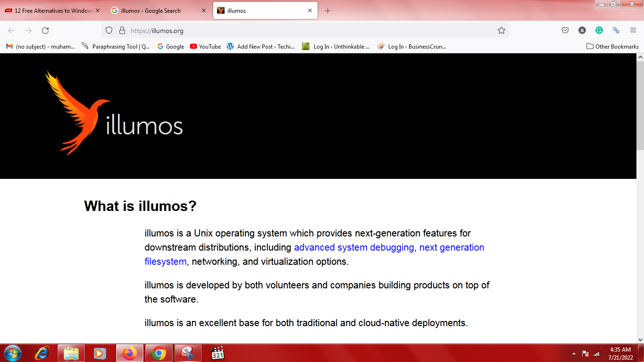Open the taskbar clock and date
This screenshot has height=362, width=644.
tap(620, 354)
